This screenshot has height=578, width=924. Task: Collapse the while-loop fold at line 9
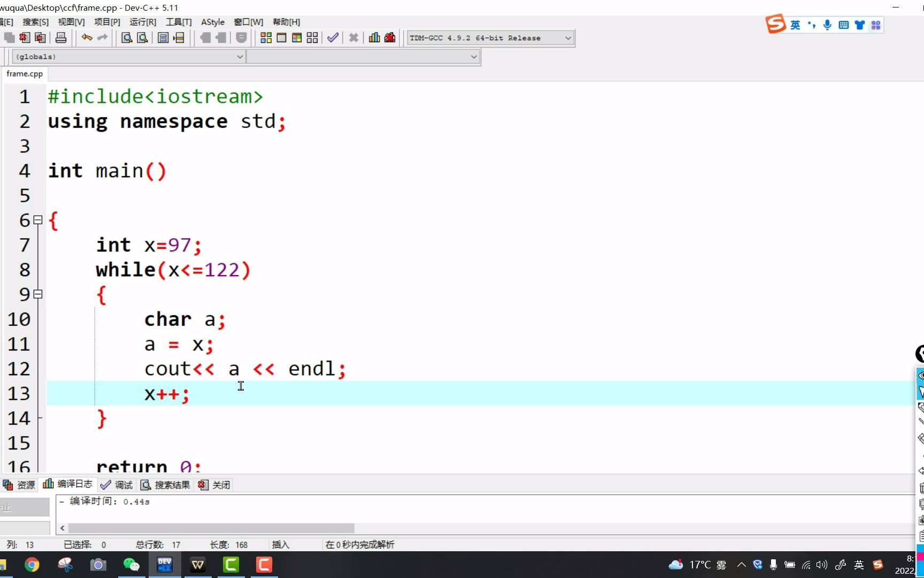coord(38,294)
